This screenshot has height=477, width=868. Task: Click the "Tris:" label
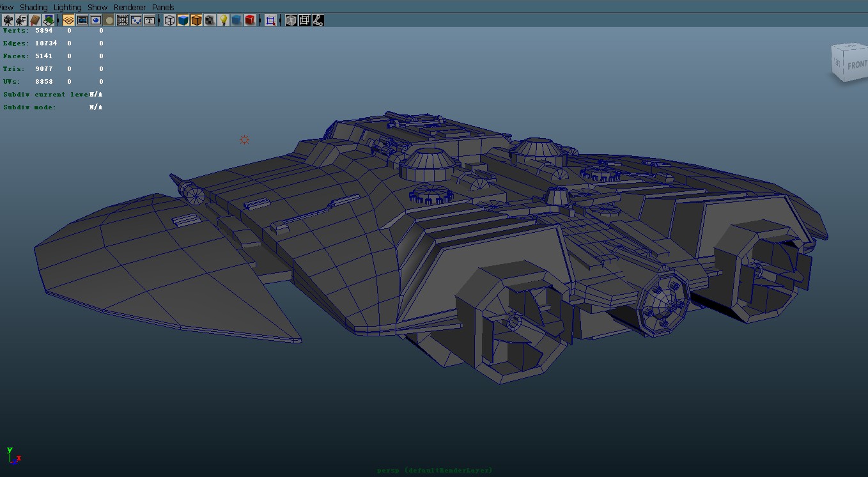[13, 69]
